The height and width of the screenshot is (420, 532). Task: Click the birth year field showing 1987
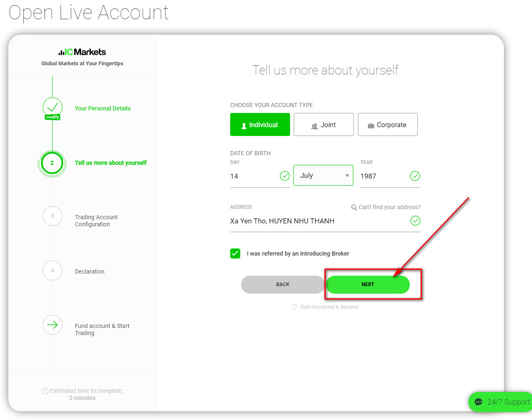tap(383, 176)
